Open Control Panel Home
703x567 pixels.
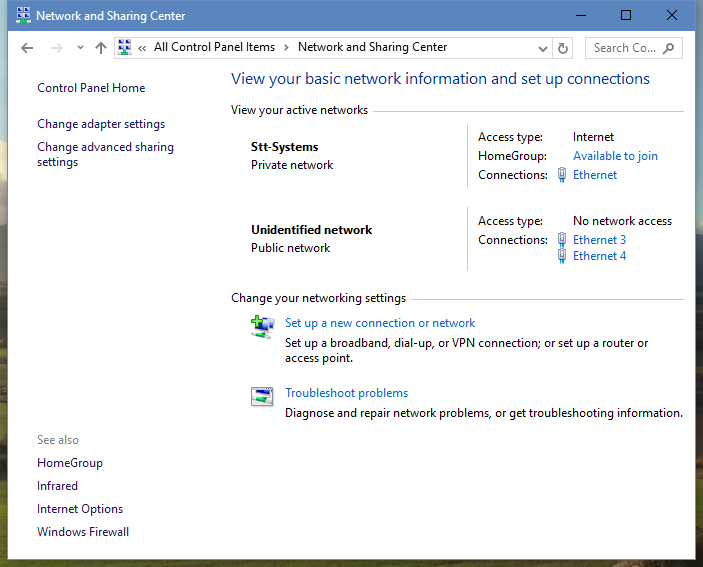91,88
